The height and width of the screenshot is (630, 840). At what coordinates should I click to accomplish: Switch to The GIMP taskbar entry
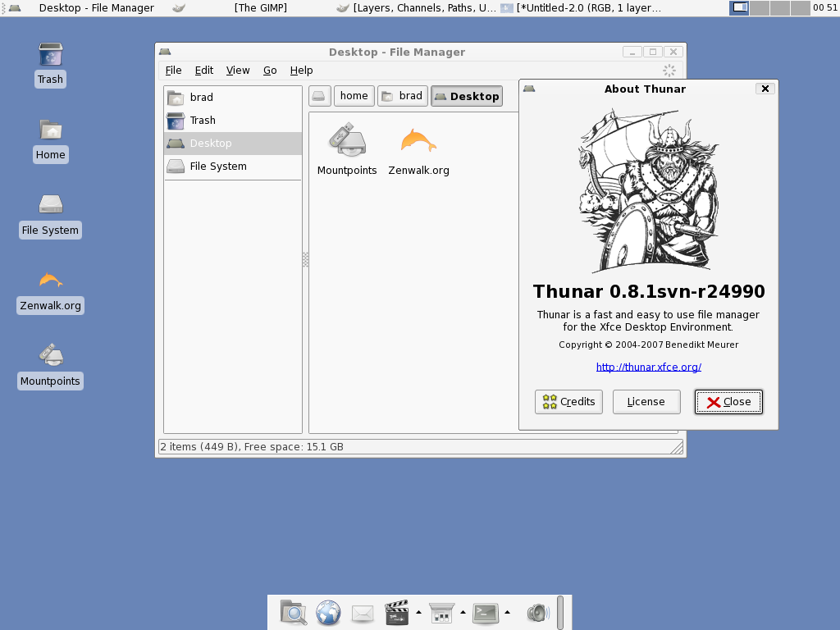pyautogui.click(x=252, y=7)
